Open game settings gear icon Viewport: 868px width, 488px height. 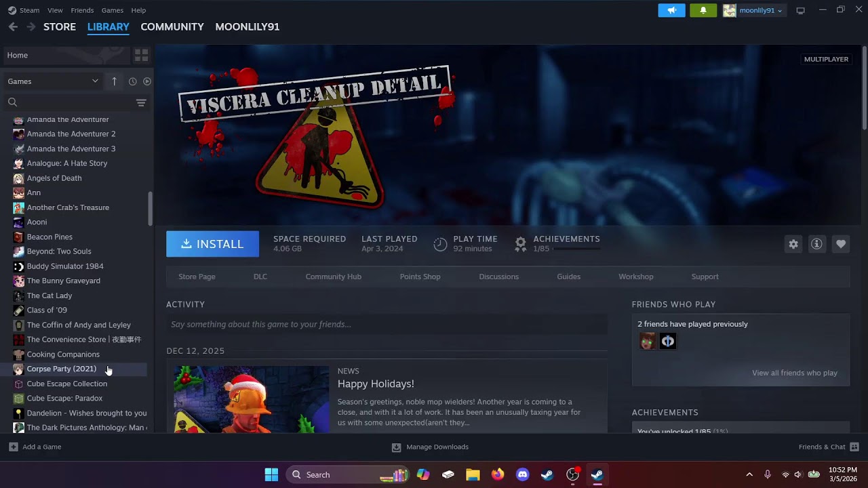coord(793,244)
